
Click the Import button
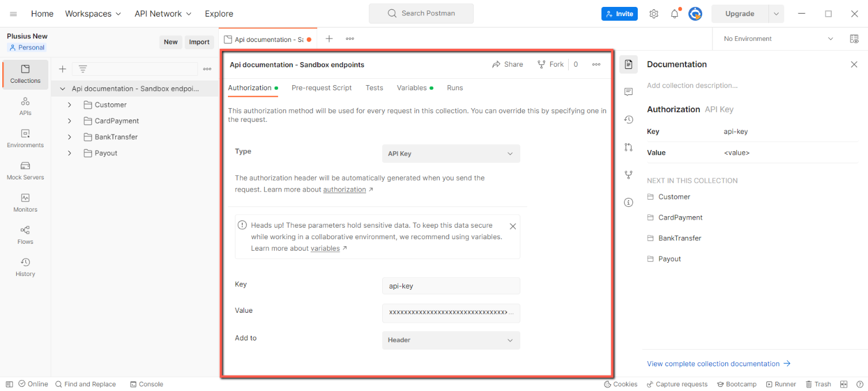[199, 42]
